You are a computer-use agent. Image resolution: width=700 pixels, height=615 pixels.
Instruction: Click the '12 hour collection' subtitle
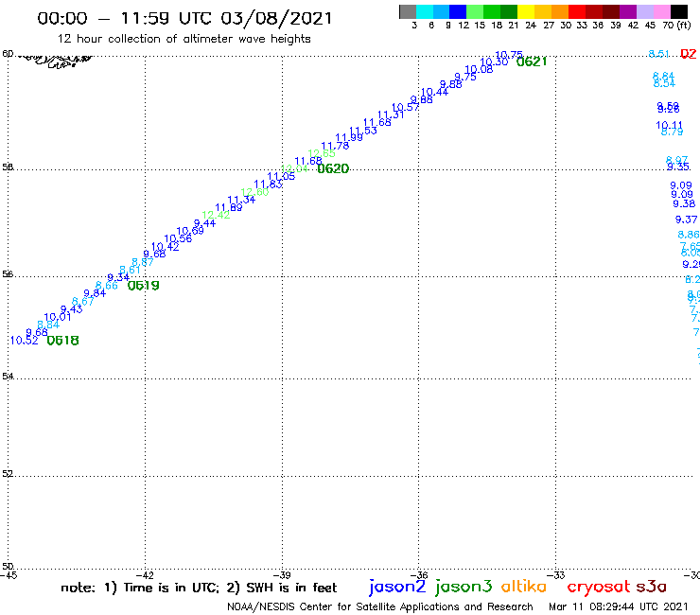coord(184,39)
